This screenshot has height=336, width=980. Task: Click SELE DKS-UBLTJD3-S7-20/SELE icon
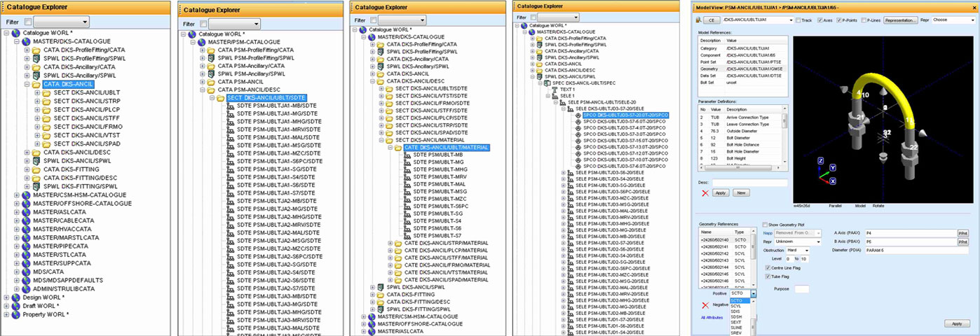click(571, 108)
